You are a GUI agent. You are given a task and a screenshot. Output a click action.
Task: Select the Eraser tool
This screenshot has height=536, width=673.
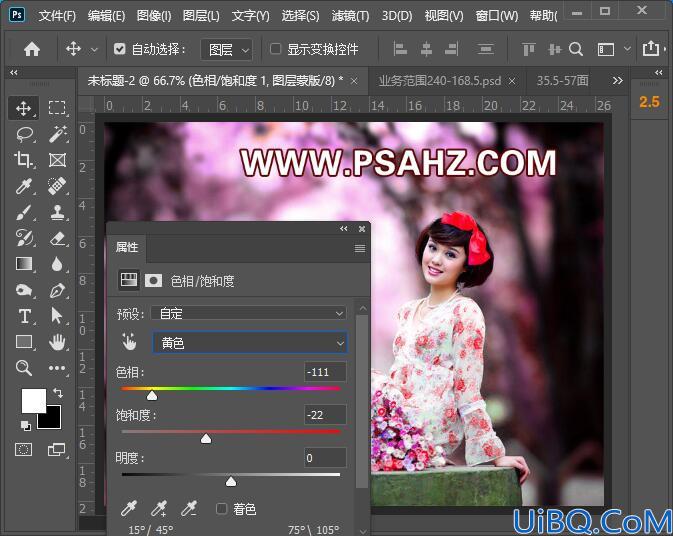click(x=57, y=238)
